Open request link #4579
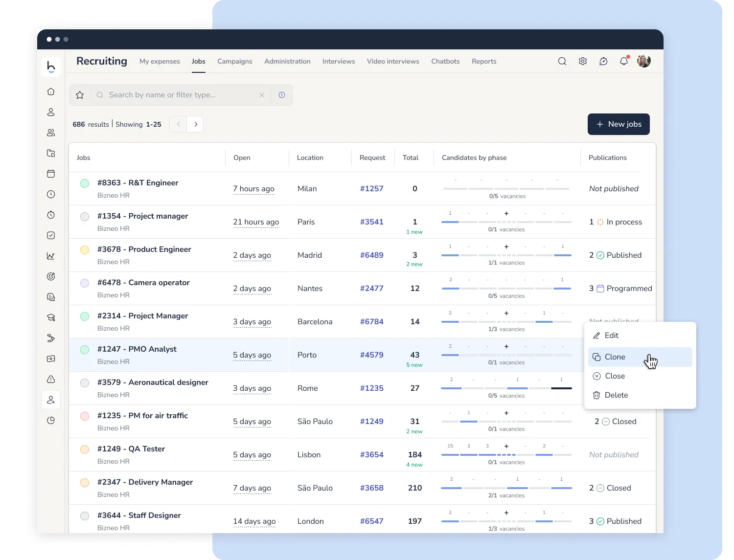This screenshot has height=560, width=734. pos(372,355)
